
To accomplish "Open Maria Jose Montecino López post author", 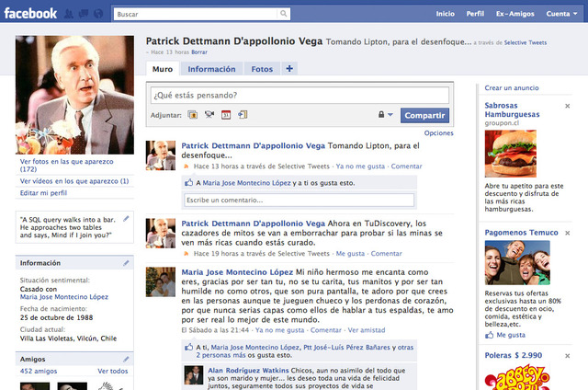I will (237, 272).
